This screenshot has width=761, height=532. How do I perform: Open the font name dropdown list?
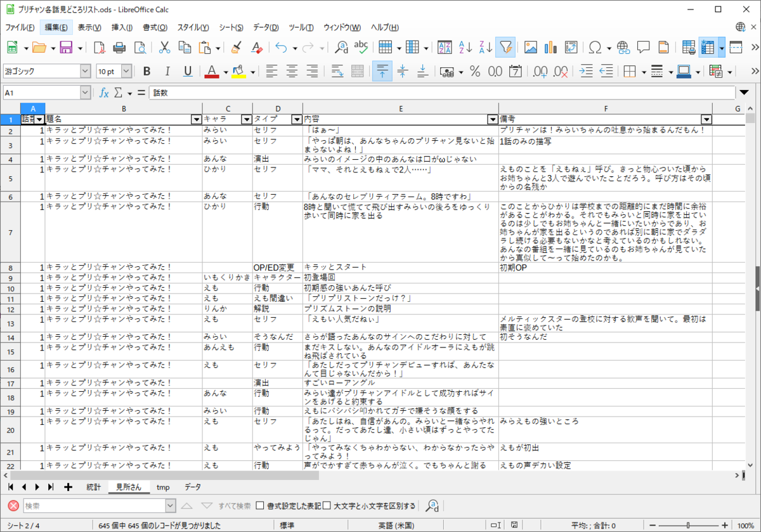[85, 71]
